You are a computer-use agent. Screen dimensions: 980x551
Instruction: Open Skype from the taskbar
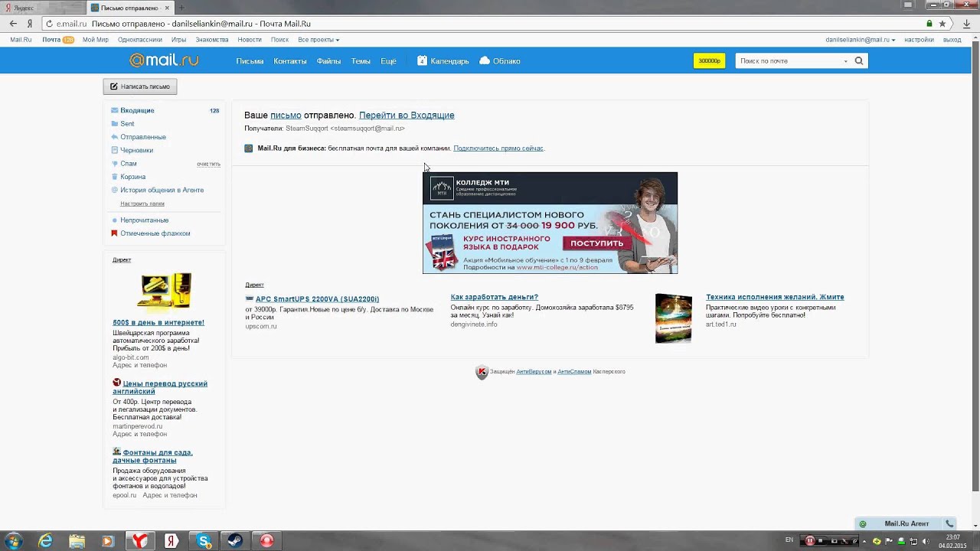(x=204, y=541)
